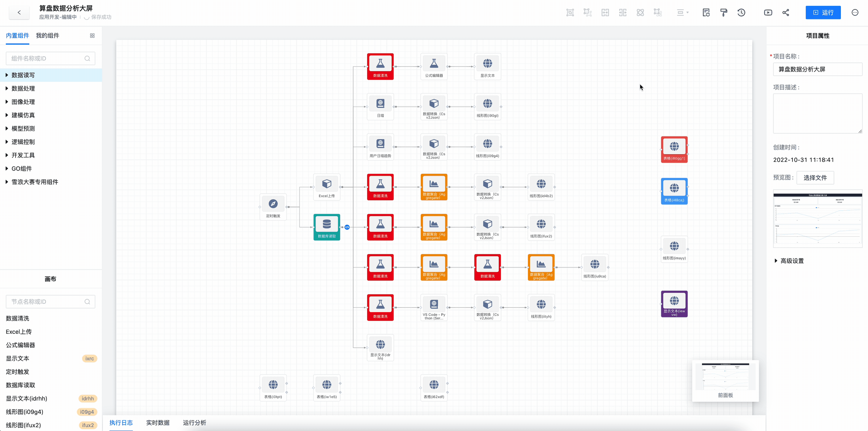Open the 实时数据 tab
The height and width of the screenshot is (431, 868).
click(158, 423)
